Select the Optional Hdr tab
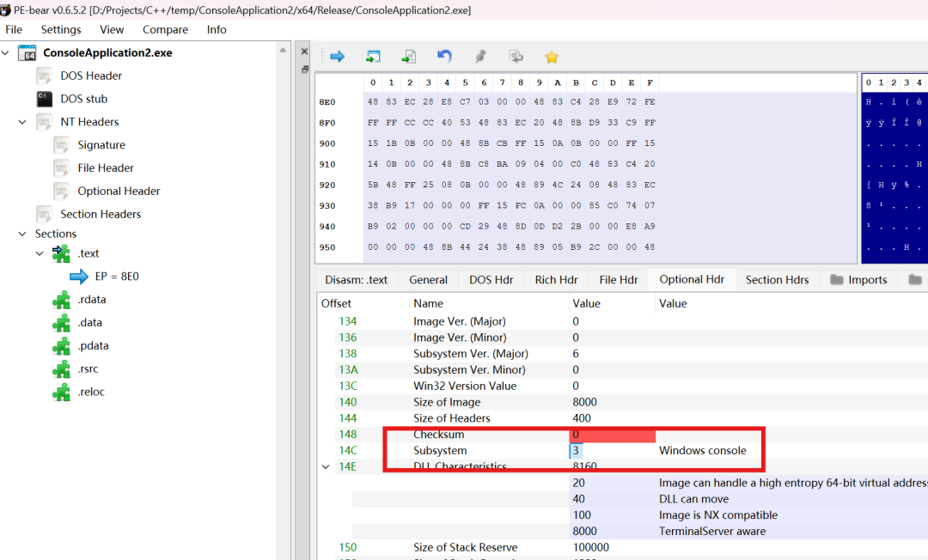The image size is (928, 560). pos(692,279)
